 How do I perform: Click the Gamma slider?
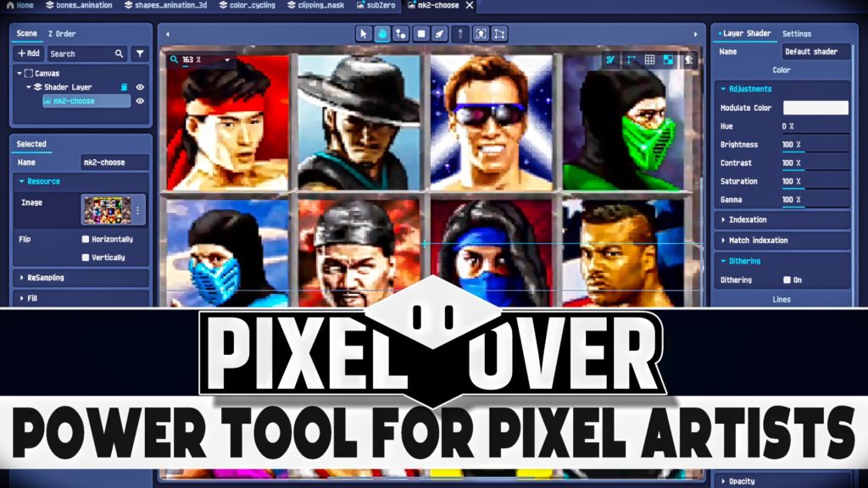[815, 200]
